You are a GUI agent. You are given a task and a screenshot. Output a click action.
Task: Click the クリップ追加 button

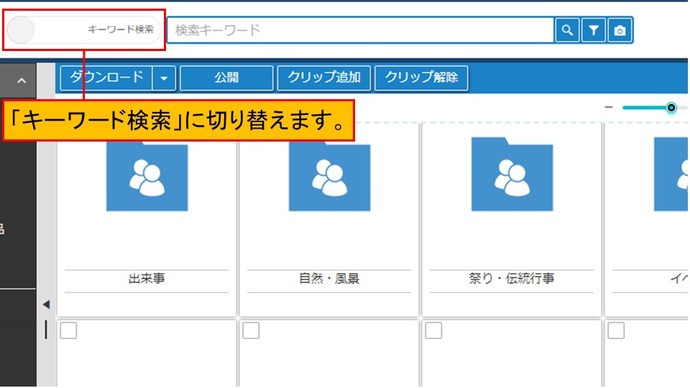coord(324,78)
